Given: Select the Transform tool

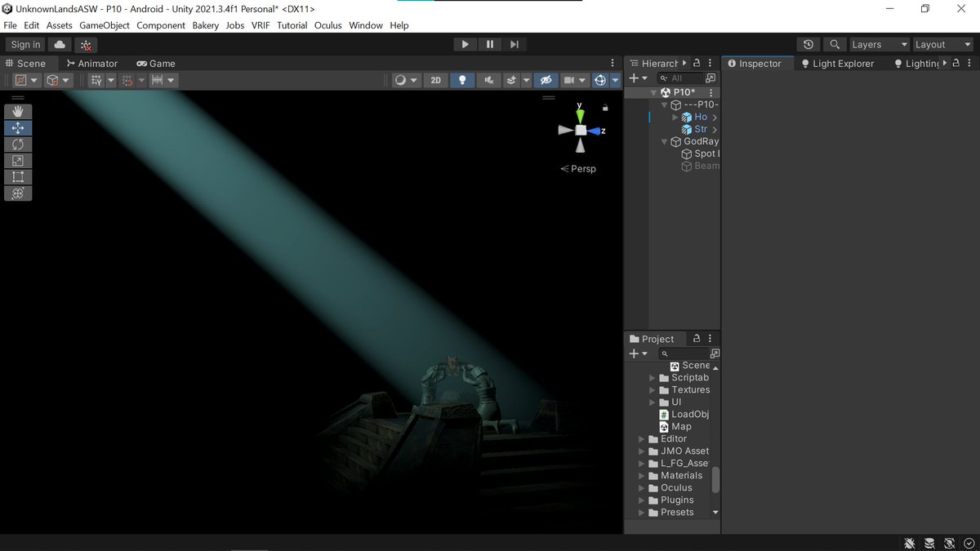Looking at the screenshot, I should tap(18, 193).
